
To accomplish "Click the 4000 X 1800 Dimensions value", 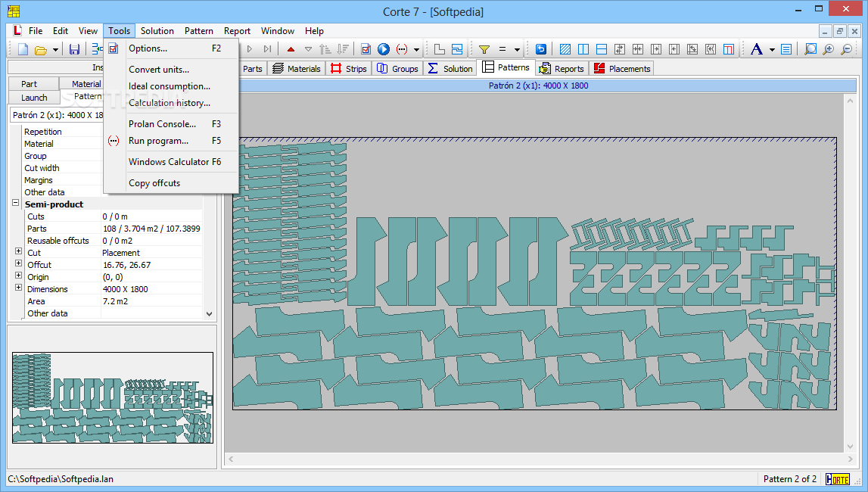I will pyautogui.click(x=125, y=289).
